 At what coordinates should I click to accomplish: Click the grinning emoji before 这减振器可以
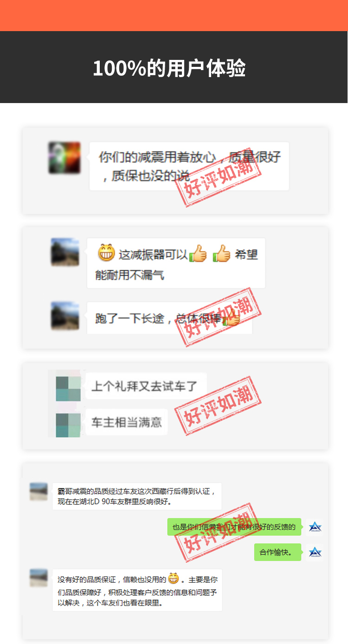point(106,253)
